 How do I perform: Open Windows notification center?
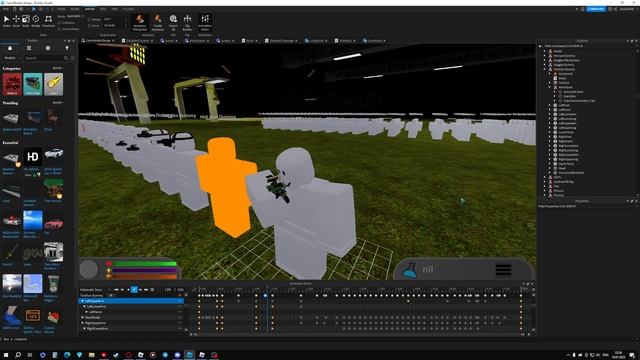tap(632, 355)
